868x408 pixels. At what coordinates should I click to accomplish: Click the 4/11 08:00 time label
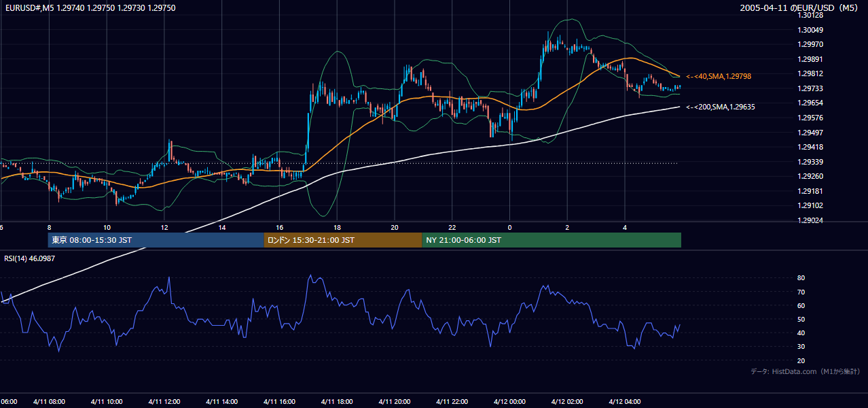49,402
